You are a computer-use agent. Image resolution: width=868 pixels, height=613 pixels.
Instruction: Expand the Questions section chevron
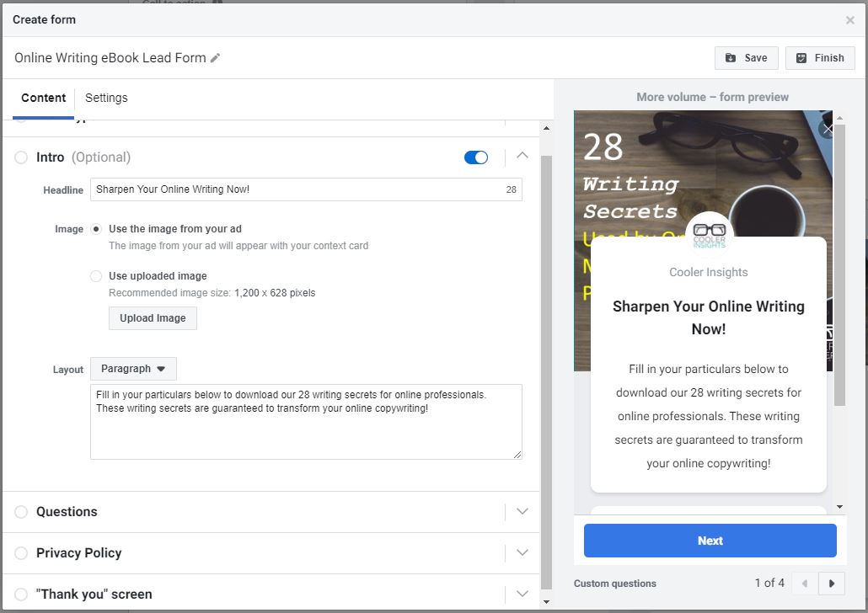click(x=522, y=511)
